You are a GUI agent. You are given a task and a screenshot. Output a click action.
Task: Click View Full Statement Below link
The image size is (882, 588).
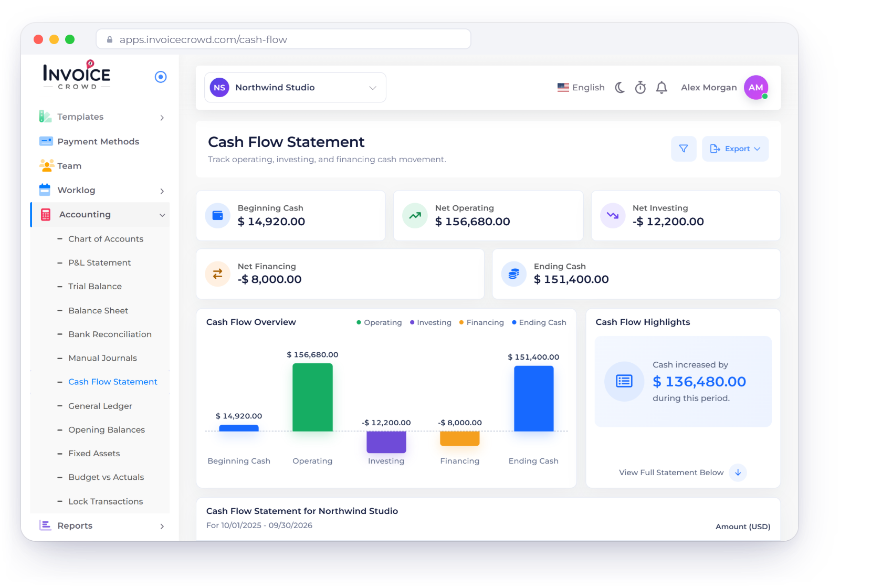671,472
